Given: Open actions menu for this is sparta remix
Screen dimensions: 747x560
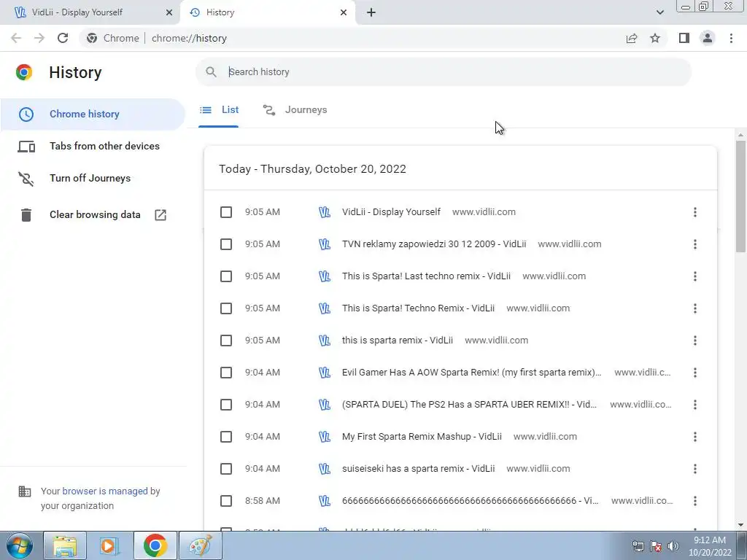Looking at the screenshot, I should pos(695,341).
